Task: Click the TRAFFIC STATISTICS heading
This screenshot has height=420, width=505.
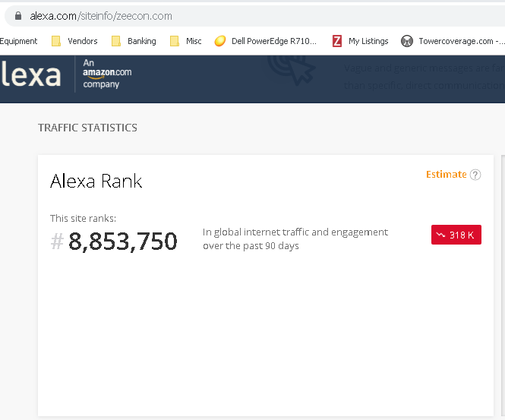Action: tap(87, 128)
